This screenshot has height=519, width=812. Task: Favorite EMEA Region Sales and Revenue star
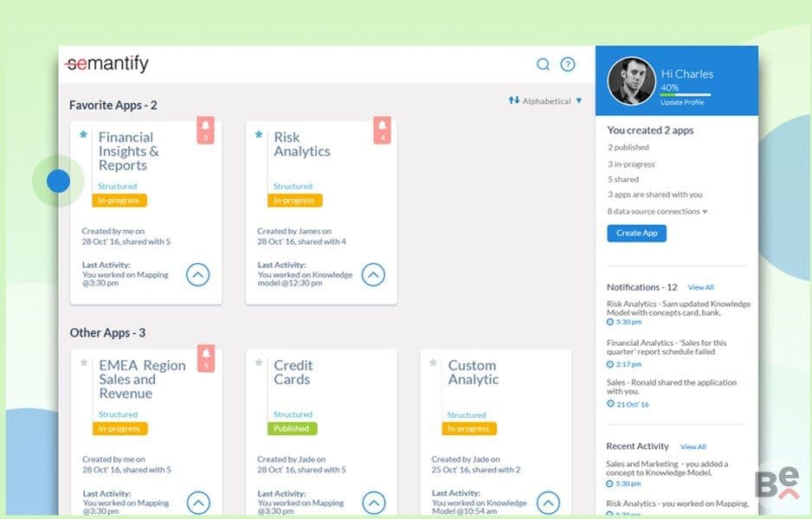coord(84,362)
